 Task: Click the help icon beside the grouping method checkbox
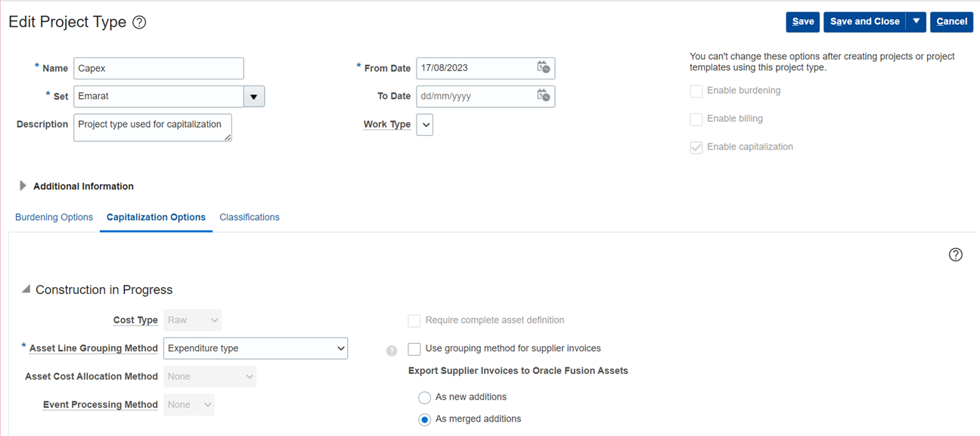[392, 351]
